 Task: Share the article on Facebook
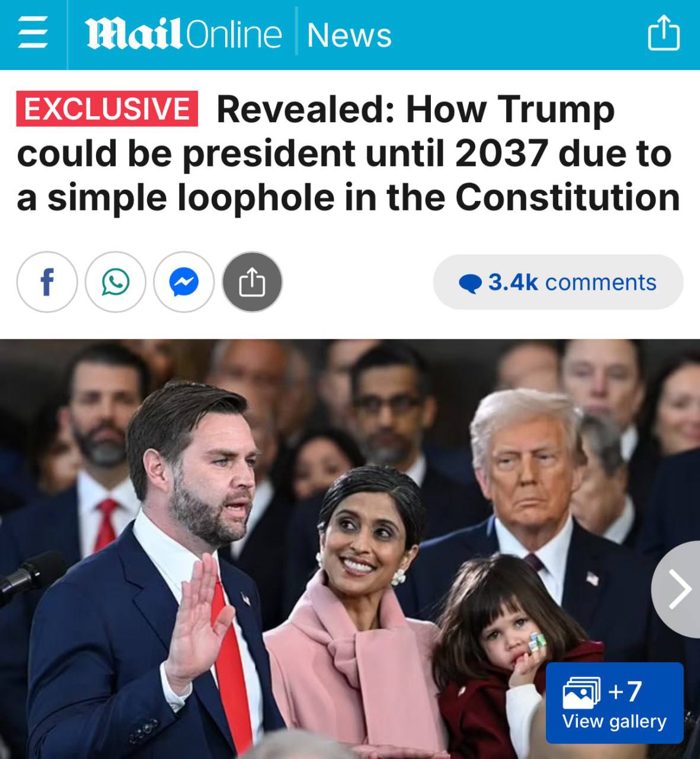pyautogui.click(x=47, y=282)
